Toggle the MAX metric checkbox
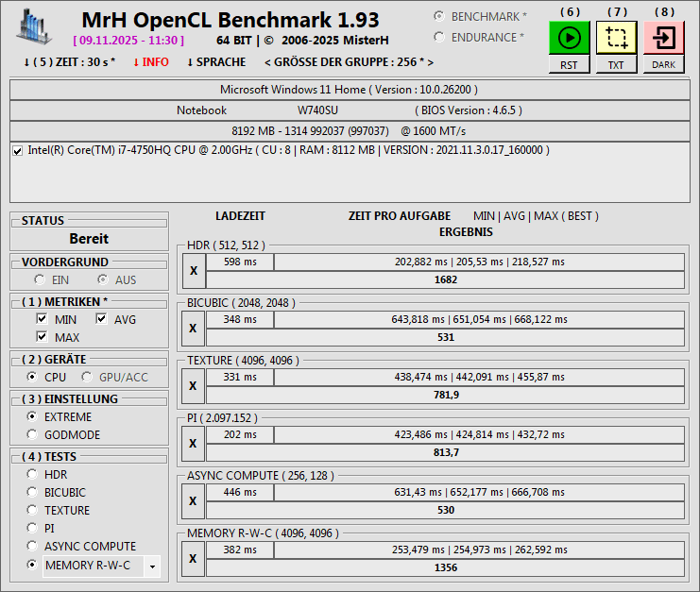Image resolution: width=700 pixels, height=592 pixels. 42,337
